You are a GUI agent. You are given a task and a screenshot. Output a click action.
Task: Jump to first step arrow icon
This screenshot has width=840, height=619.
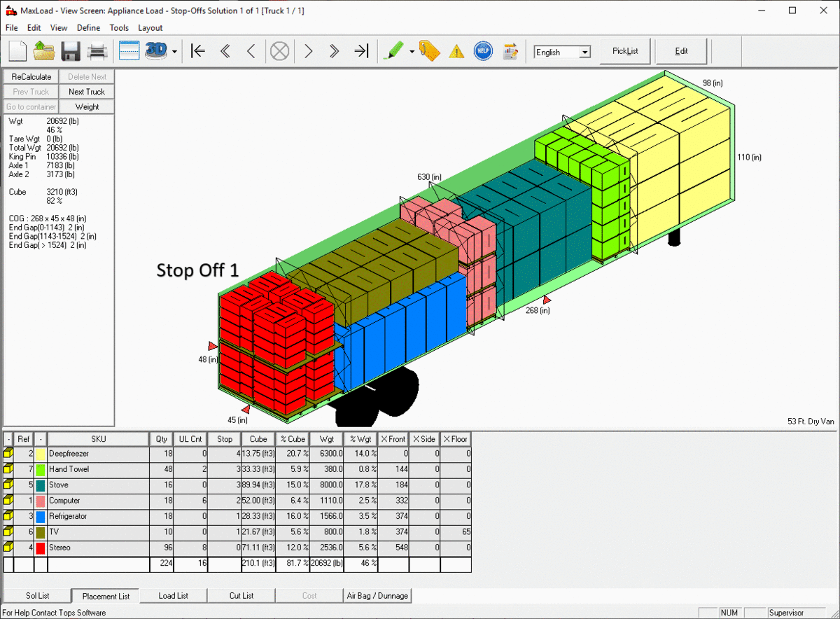coord(198,51)
